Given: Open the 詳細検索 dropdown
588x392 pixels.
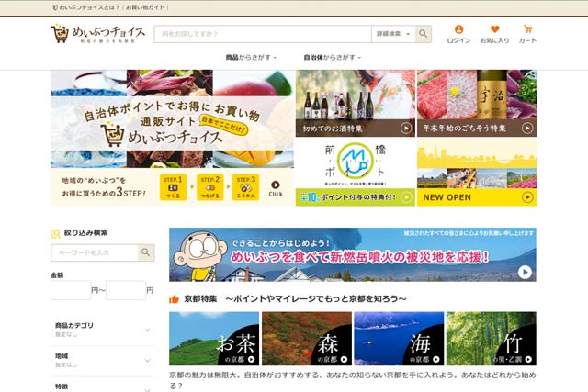Looking at the screenshot, I should tap(393, 34).
